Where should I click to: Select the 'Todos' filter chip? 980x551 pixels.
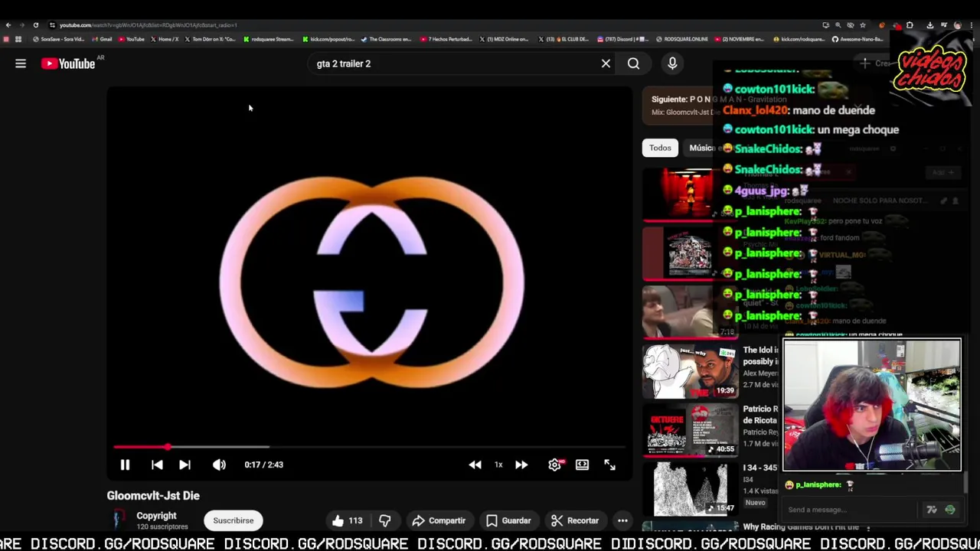[x=660, y=148]
